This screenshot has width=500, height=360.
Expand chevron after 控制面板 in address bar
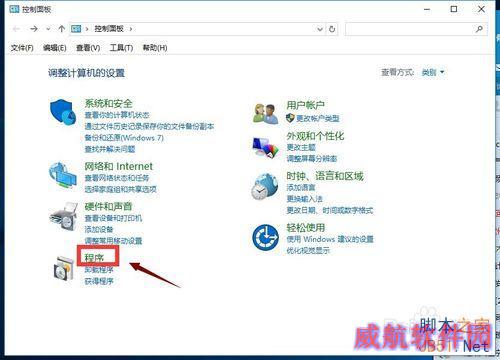pos(131,29)
